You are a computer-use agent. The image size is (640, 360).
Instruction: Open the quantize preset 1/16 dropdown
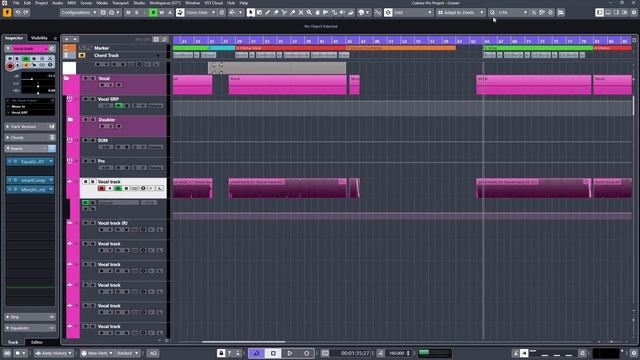[512, 13]
